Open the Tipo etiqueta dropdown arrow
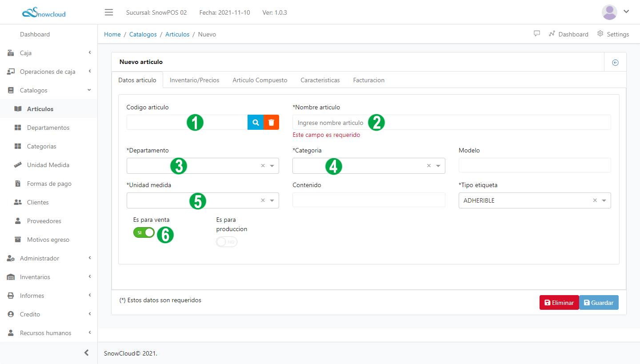 [x=604, y=200]
